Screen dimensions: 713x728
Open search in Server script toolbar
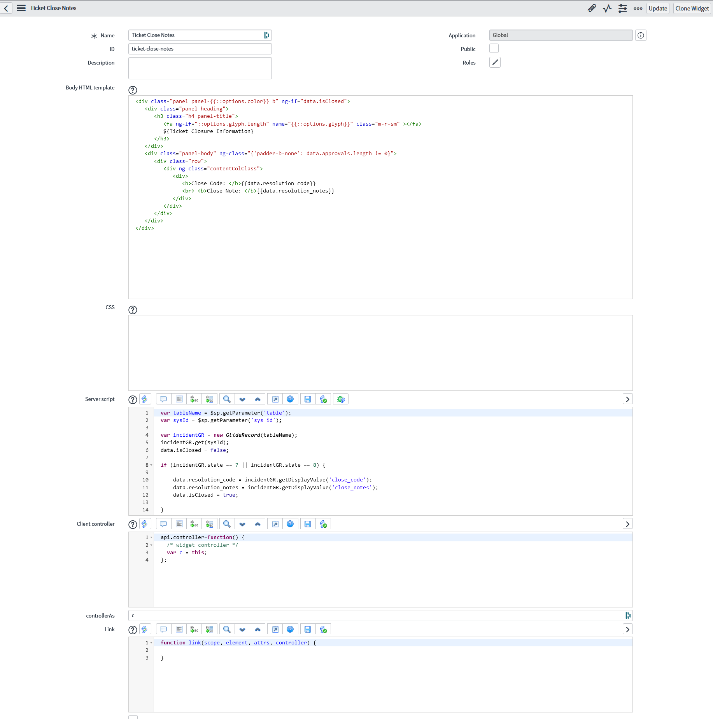coord(227,399)
